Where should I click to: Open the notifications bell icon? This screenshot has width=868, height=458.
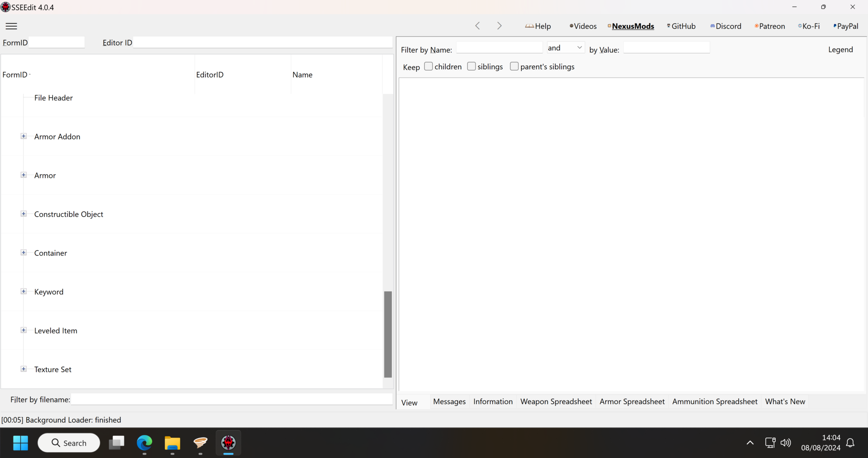(x=850, y=443)
